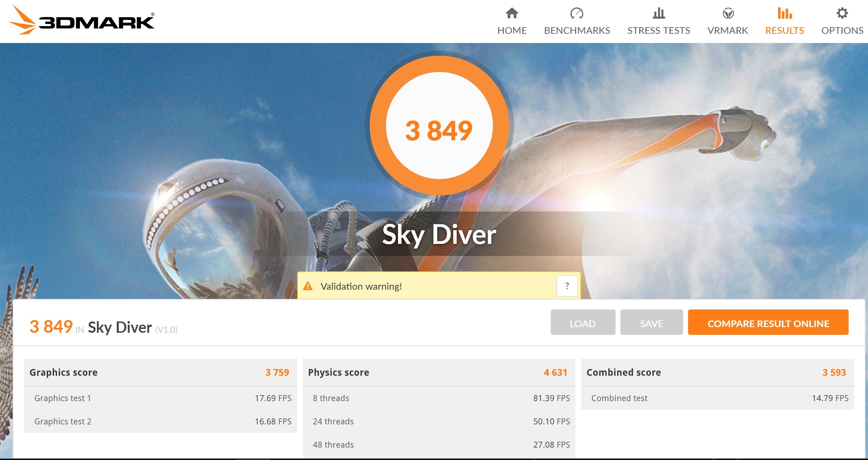The image size is (868, 460).
Task: Click the validation warning question mark button
Action: [x=567, y=286]
